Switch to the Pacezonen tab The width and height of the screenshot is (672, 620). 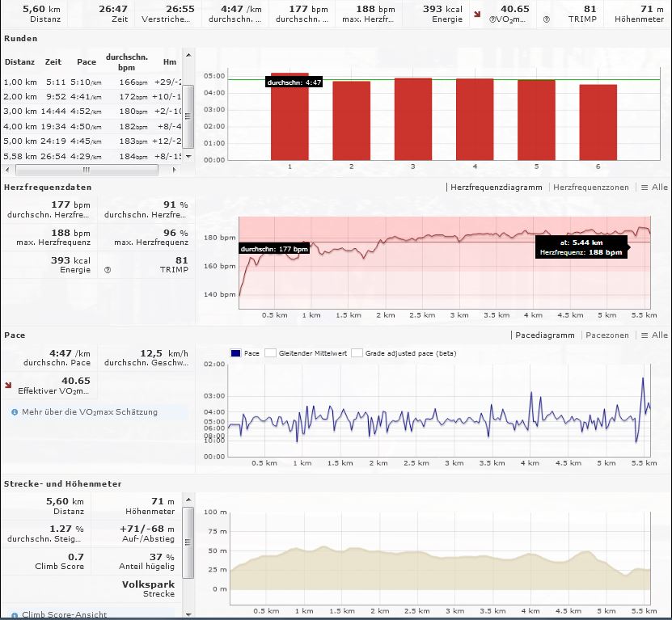pos(606,335)
